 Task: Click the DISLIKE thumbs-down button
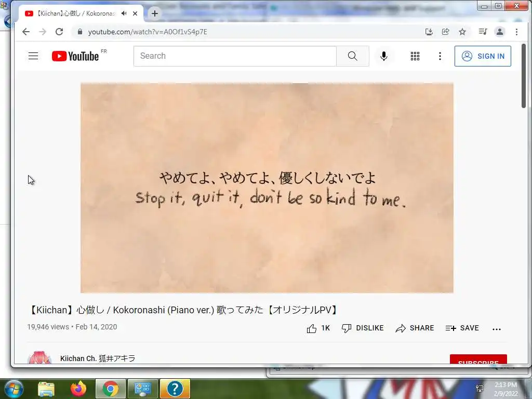(362, 328)
